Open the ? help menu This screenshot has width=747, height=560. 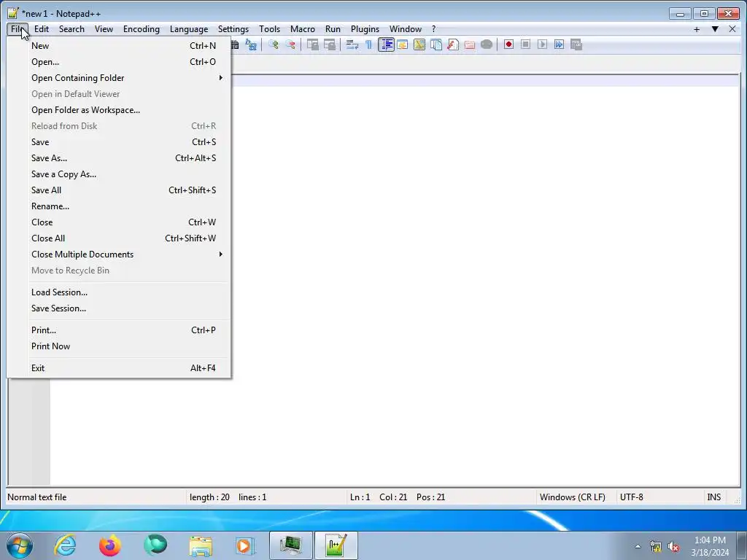433,29
